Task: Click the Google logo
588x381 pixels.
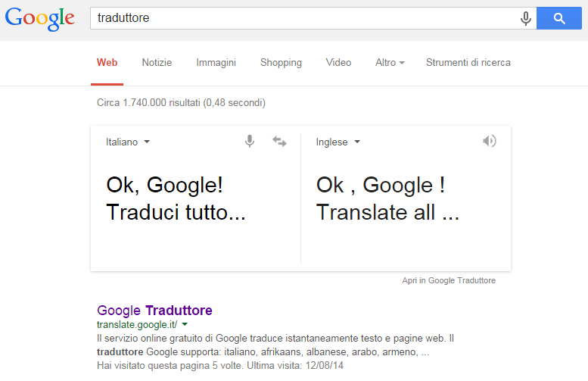Action: click(x=40, y=19)
